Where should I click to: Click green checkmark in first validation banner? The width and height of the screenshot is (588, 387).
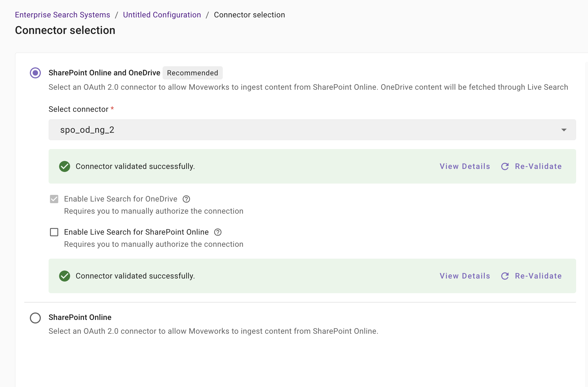[x=65, y=166]
